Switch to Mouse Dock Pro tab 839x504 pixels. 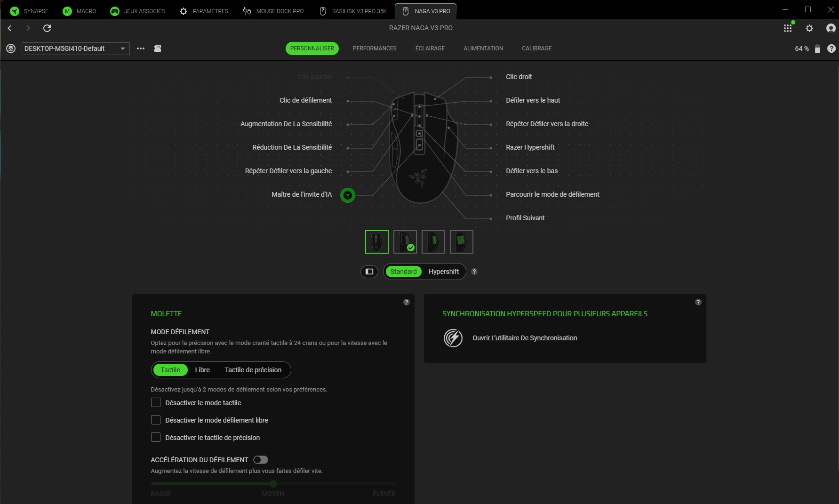(x=273, y=11)
